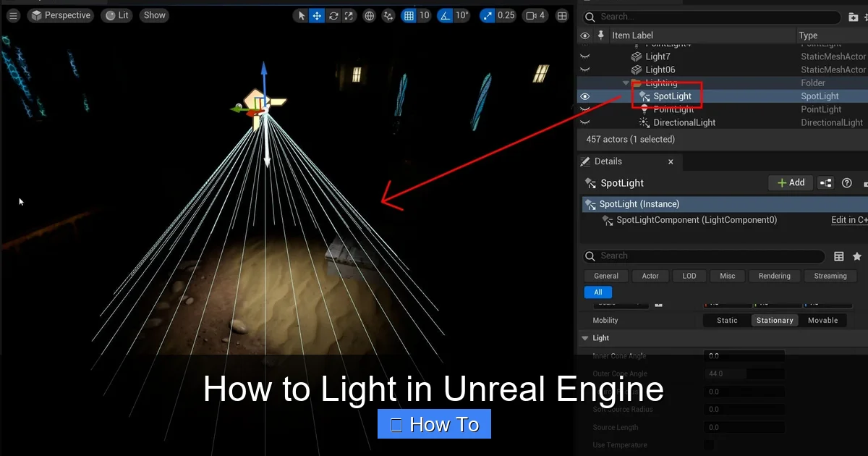Select the Rotate transform tool

click(x=333, y=15)
